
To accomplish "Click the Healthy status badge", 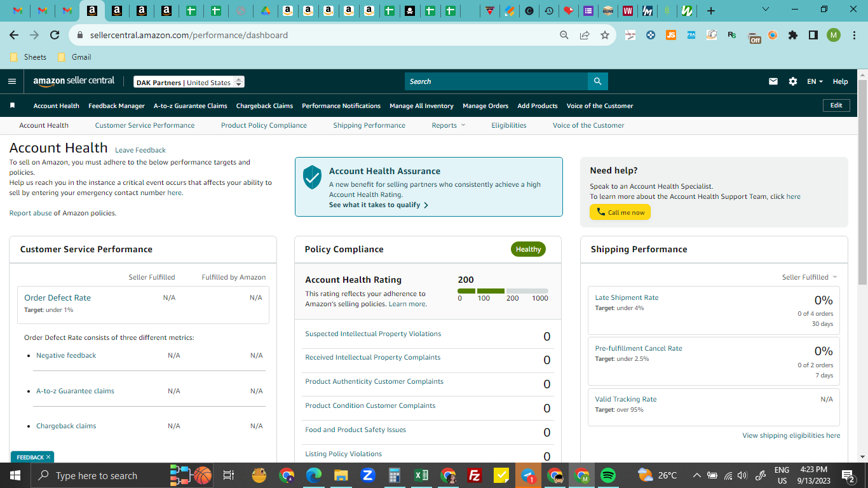I will tap(528, 249).
